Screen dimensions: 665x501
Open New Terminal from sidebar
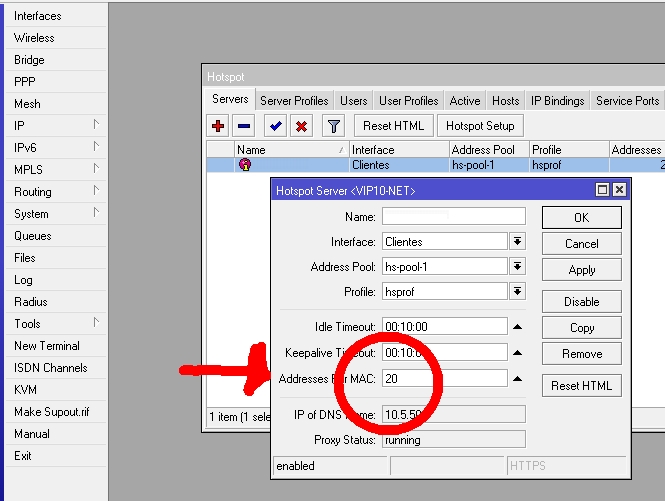click(56, 346)
